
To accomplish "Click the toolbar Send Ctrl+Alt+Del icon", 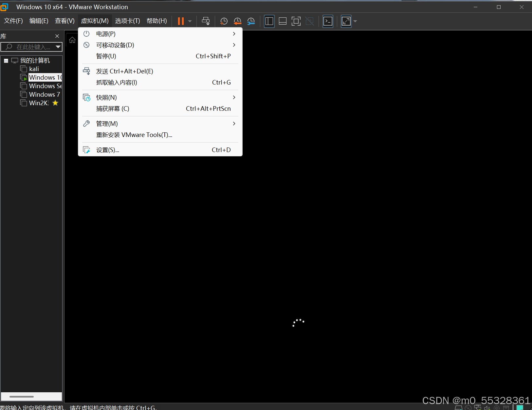I will pos(206,21).
